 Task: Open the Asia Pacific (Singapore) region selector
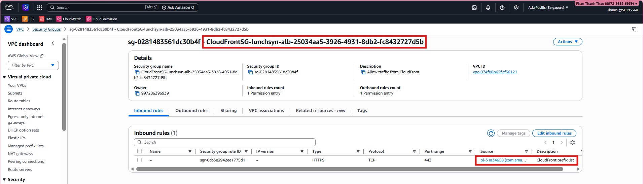548,7
